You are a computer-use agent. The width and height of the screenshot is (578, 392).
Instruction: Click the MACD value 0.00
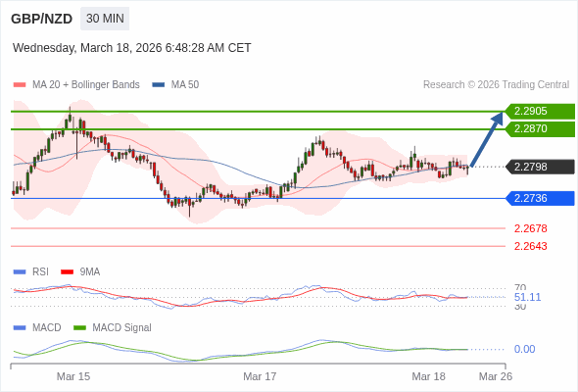(x=524, y=349)
